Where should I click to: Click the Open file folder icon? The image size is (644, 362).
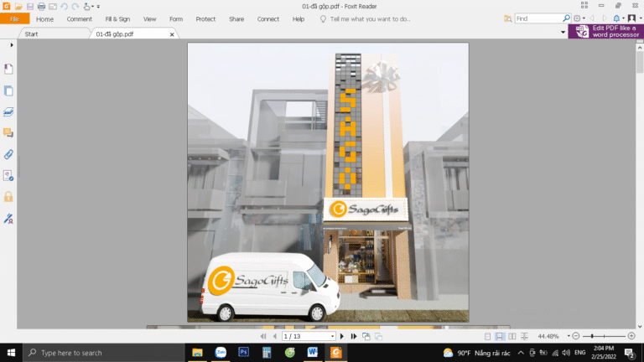coord(18,6)
